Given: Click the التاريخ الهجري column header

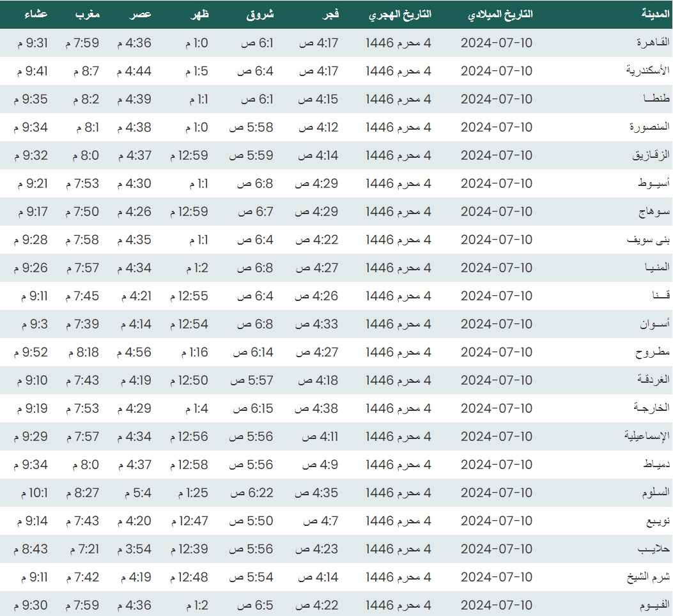Looking at the screenshot, I should click(400, 14).
